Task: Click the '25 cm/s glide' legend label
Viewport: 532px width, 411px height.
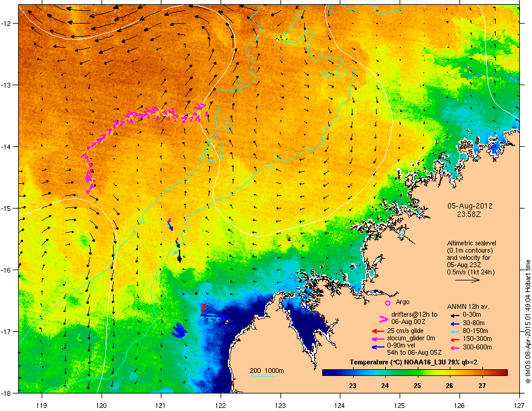Action: point(405,331)
